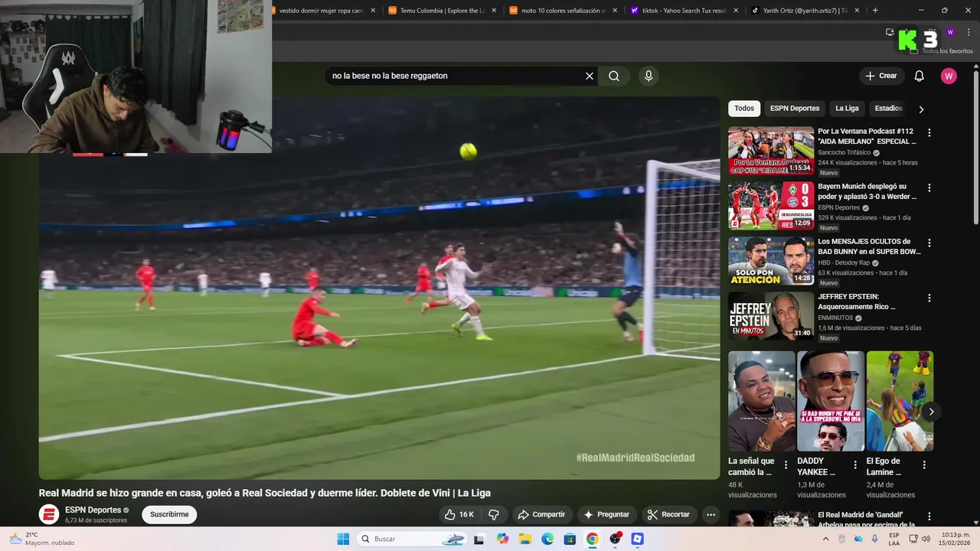The width and height of the screenshot is (980, 551).
Task: Click the Suscribirme button
Action: tap(169, 514)
